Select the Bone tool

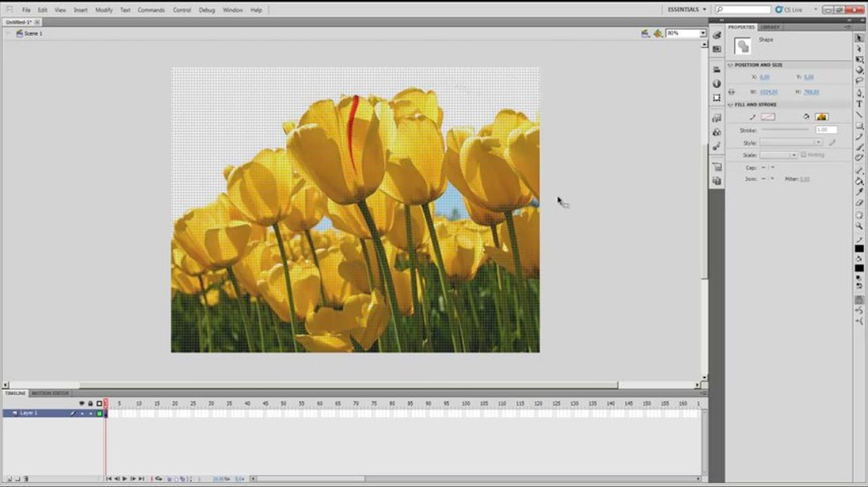(x=859, y=170)
